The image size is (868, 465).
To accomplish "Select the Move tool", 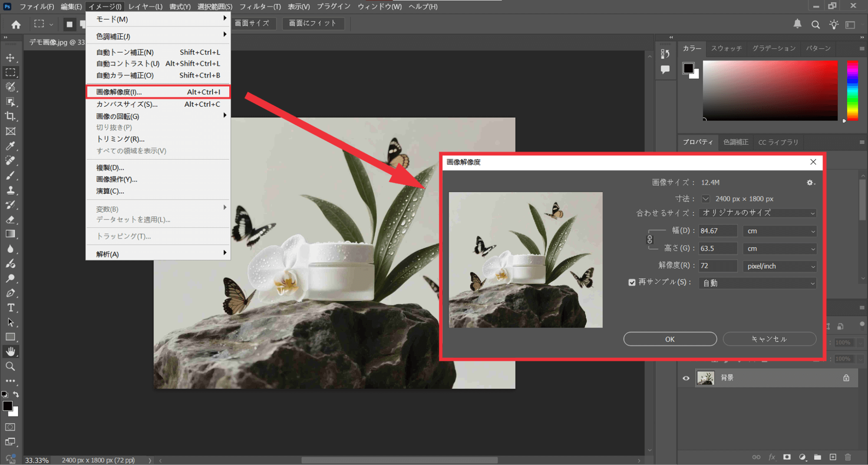I will pos(10,58).
